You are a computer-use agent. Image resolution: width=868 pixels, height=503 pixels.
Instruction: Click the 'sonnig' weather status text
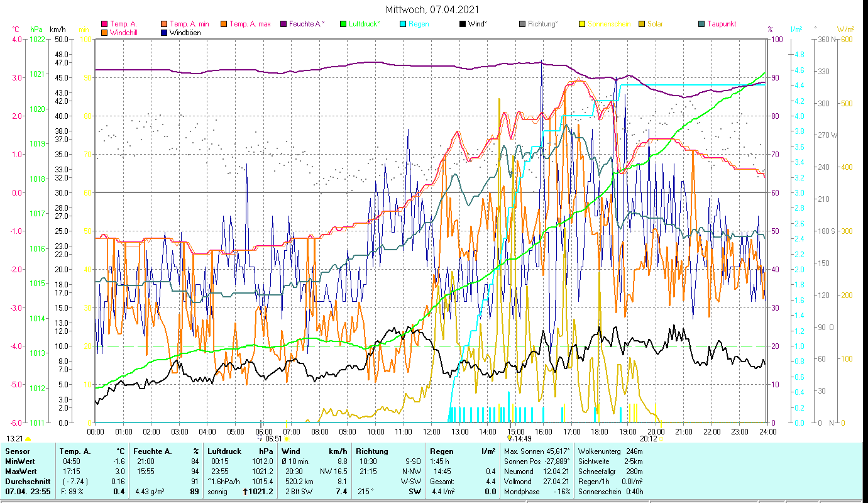[x=217, y=492]
